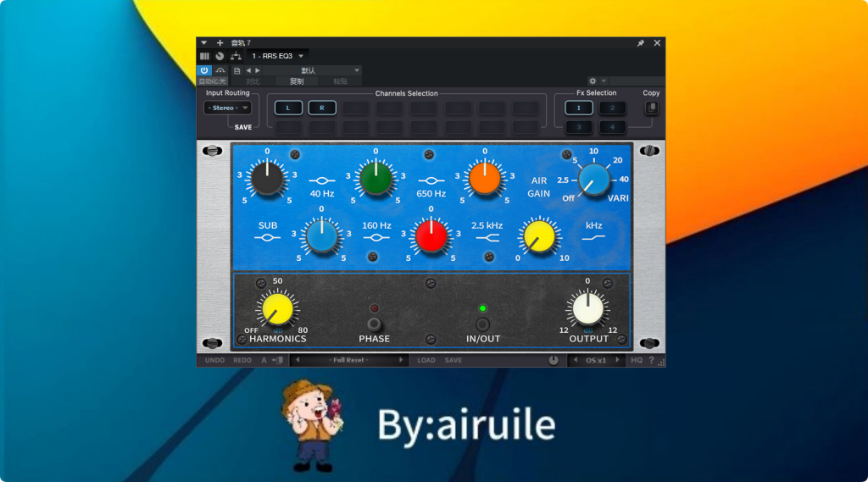Click the AIR kHz shelf shape icon
868x482 pixels.
click(593, 238)
